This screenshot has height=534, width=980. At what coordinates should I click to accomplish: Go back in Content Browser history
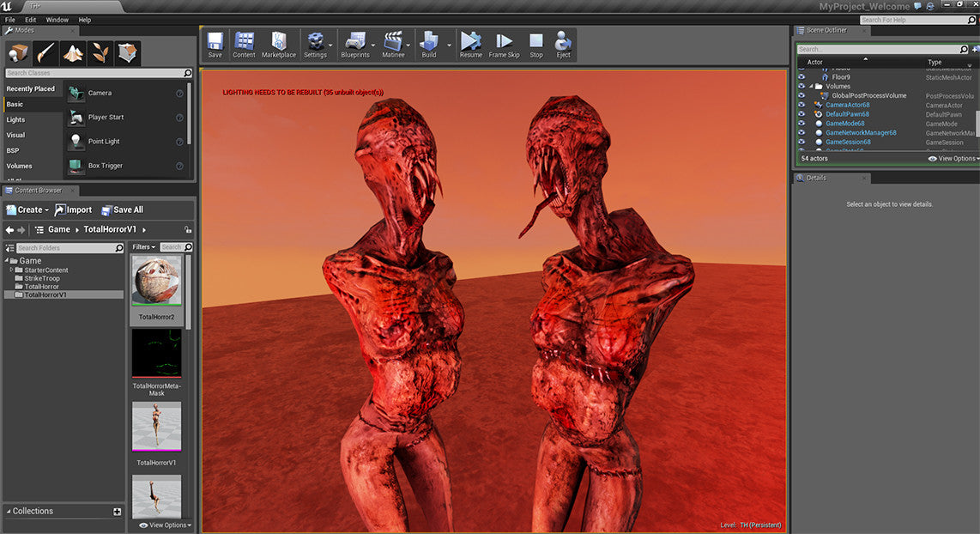click(9, 229)
